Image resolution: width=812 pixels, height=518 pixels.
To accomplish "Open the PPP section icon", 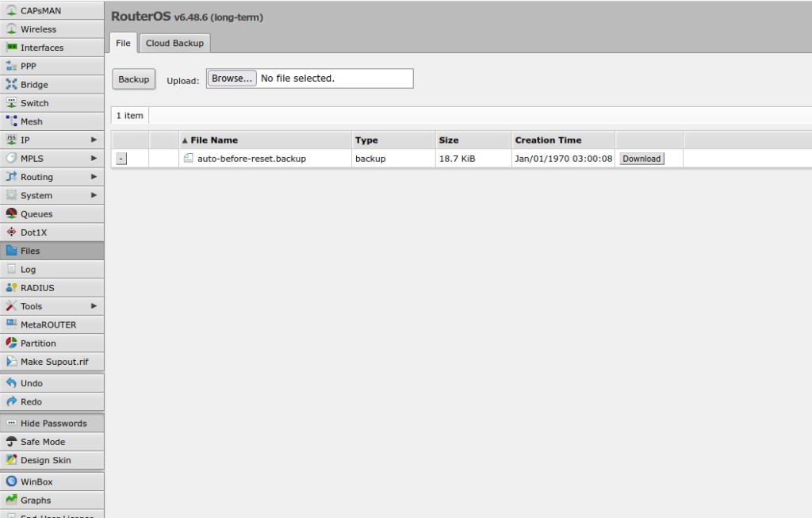I will [x=11, y=66].
